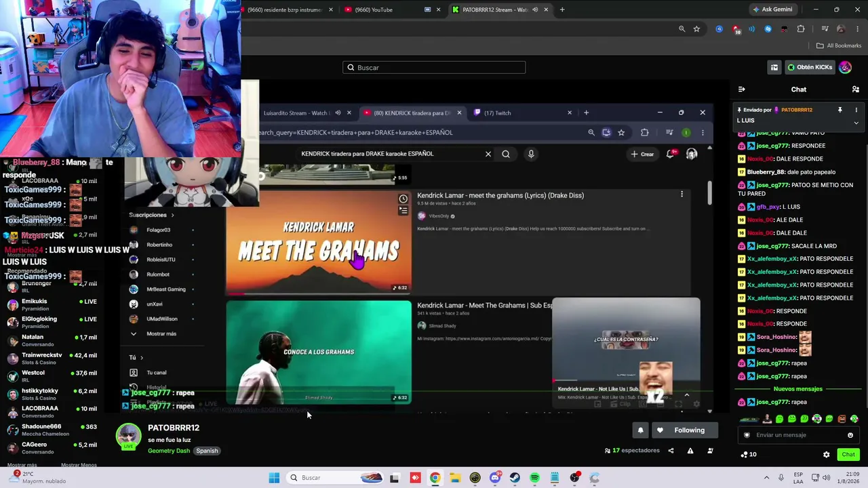Unpin the pinned chat message

[840, 110]
